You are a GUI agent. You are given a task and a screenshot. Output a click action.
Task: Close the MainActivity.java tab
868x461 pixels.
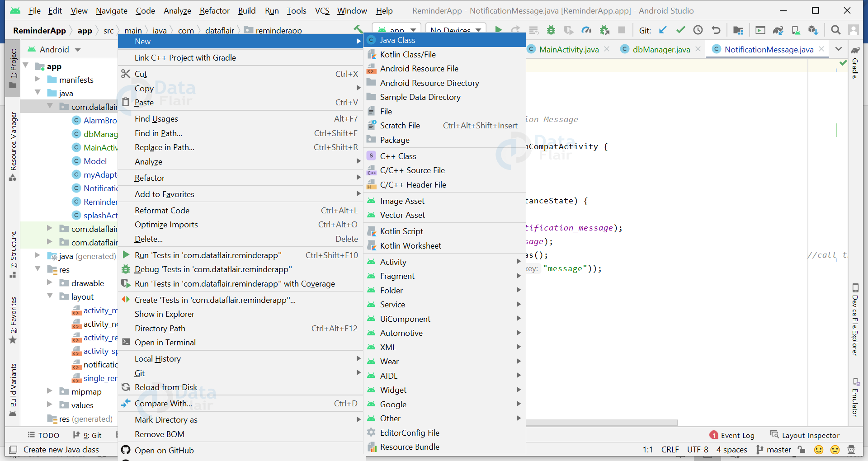pyautogui.click(x=607, y=49)
